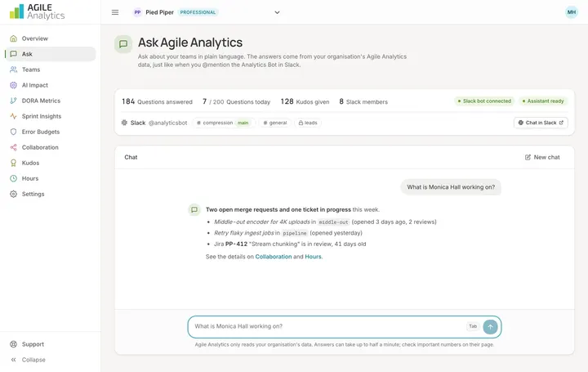Image resolution: width=588 pixels, height=372 pixels.
Task: Click the Assistant ready status badge
Action: [543, 101]
